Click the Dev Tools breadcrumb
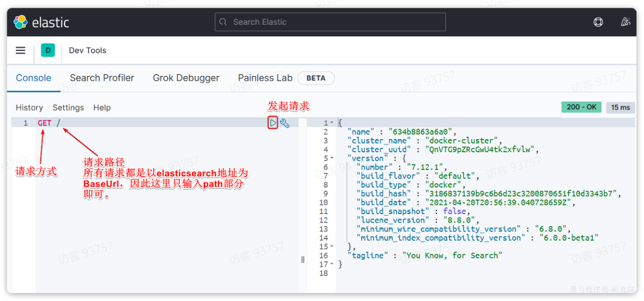 click(87, 50)
